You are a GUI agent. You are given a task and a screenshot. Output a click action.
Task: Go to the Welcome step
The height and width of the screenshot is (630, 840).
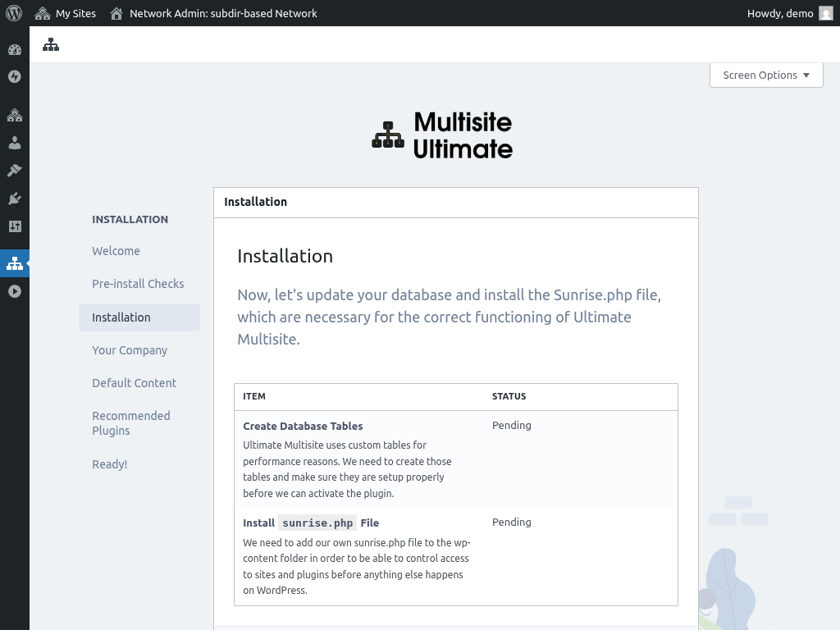coord(116,251)
